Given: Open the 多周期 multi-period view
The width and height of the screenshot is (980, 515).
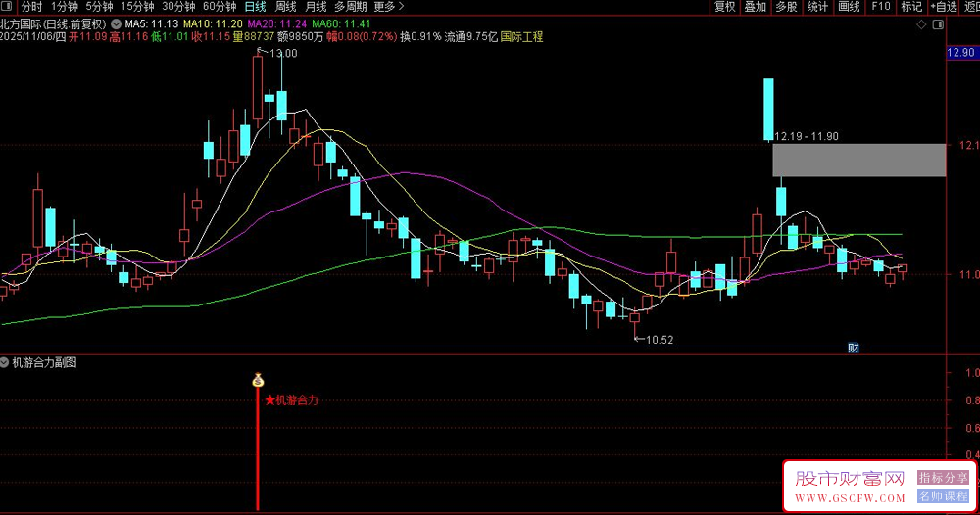Looking at the screenshot, I should (x=350, y=6).
